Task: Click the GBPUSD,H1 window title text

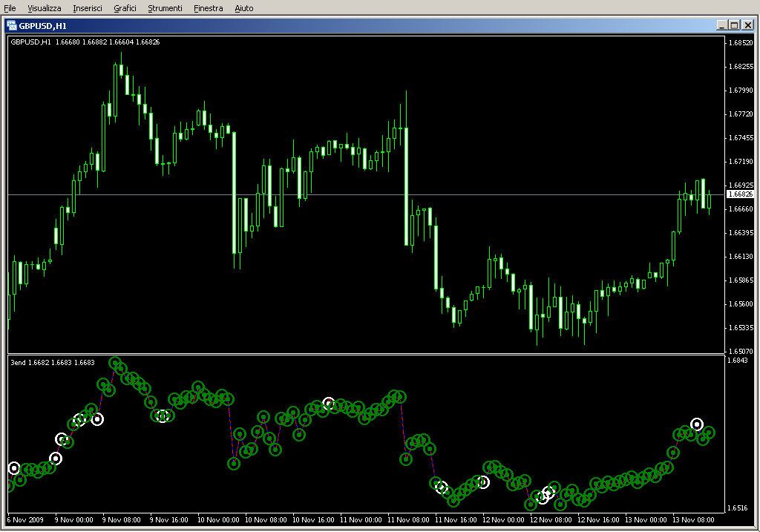Action: [x=42, y=26]
